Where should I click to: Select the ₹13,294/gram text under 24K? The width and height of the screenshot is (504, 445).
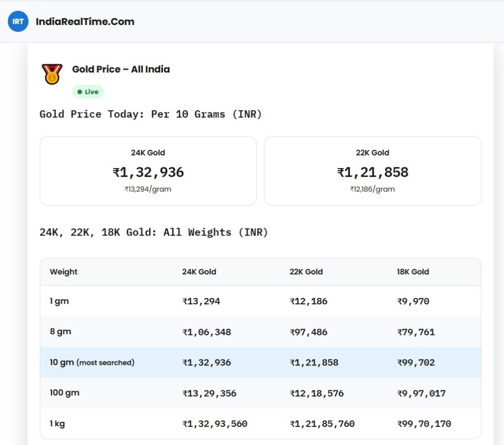[x=148, y=189]
